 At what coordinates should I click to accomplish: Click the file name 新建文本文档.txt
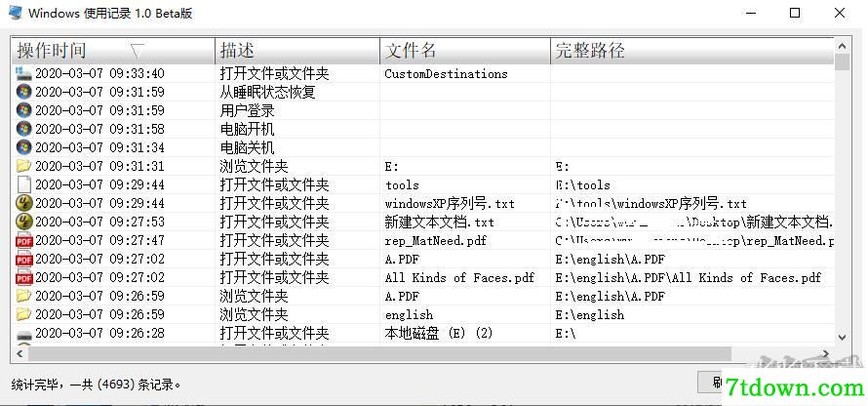click(x=439, y=223)
